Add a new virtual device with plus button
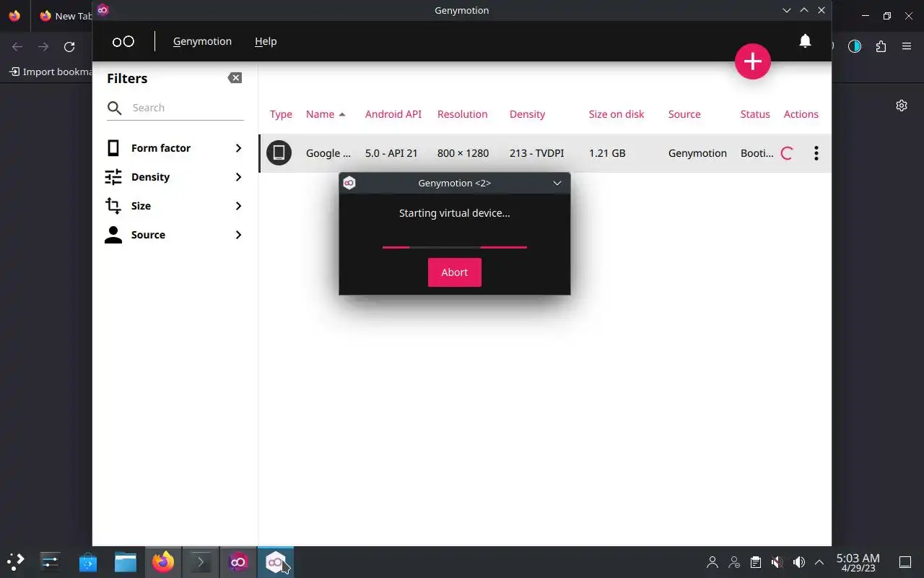 pyautogui.click(x=753, y=61)
